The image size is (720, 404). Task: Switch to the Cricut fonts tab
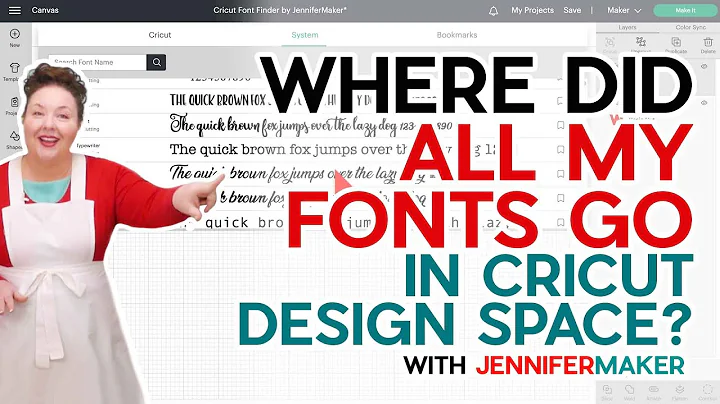pyautogui.click(x=159, y=35)
